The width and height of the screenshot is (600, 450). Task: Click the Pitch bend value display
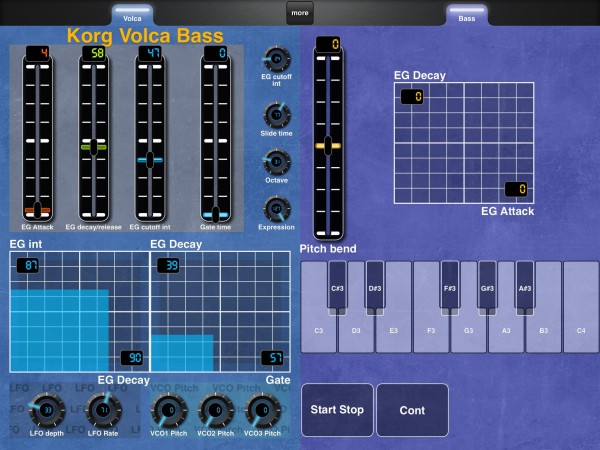pyautogui.click(x=328, y=44)
